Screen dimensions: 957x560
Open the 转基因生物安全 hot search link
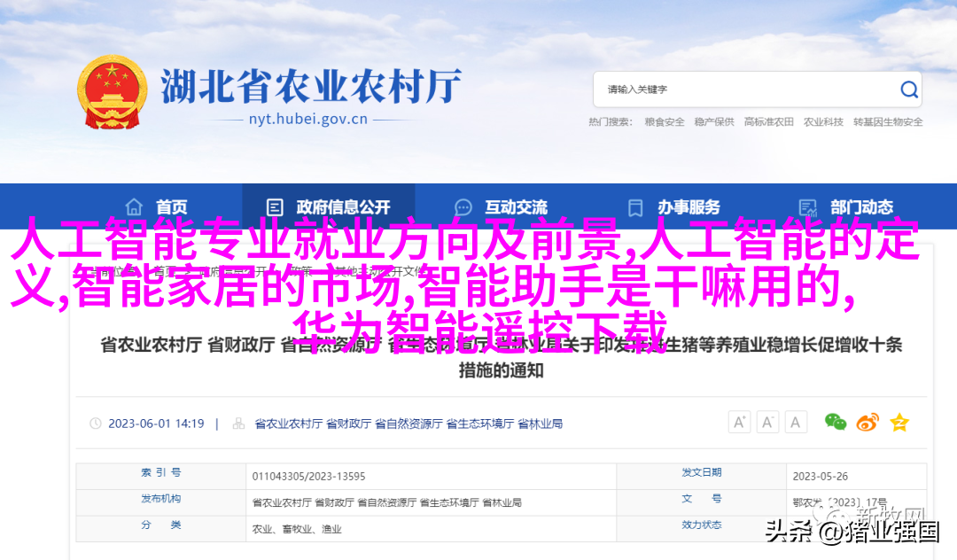[x=888, y=122]
